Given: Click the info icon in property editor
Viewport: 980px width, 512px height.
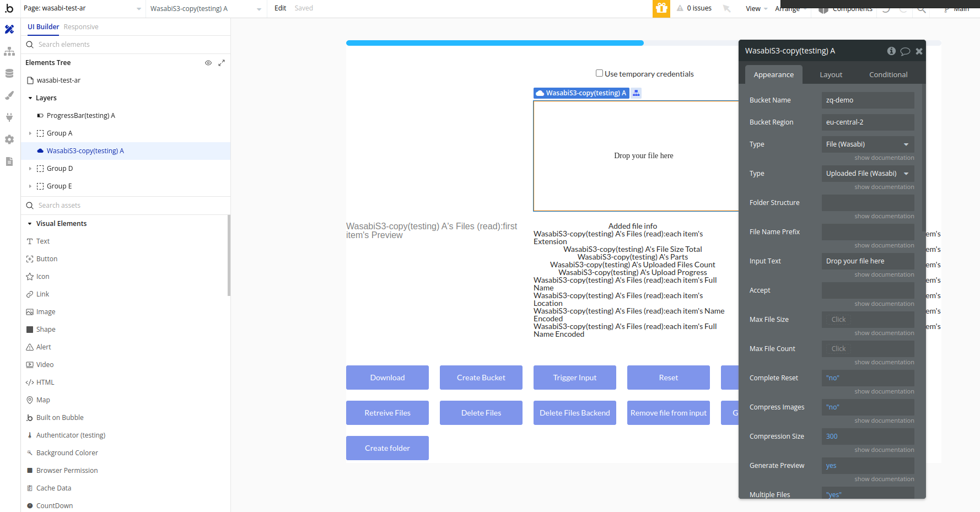Looking at the screenshot, I should point(891,51).
